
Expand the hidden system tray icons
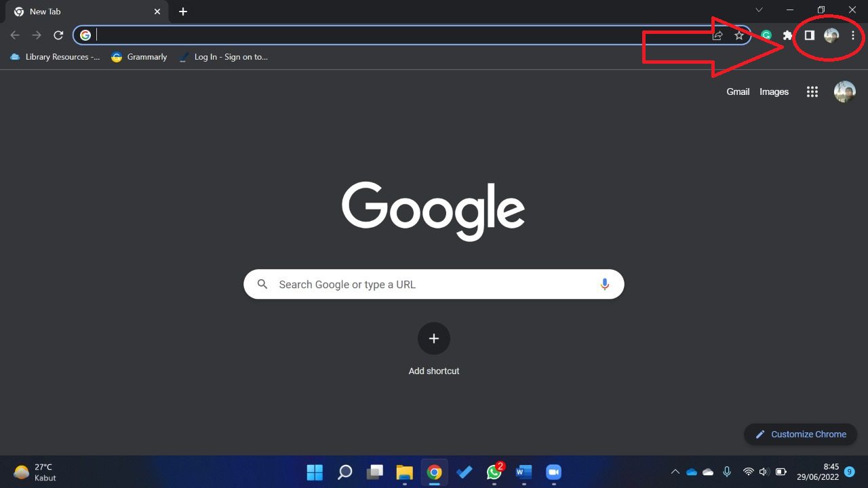675,472
